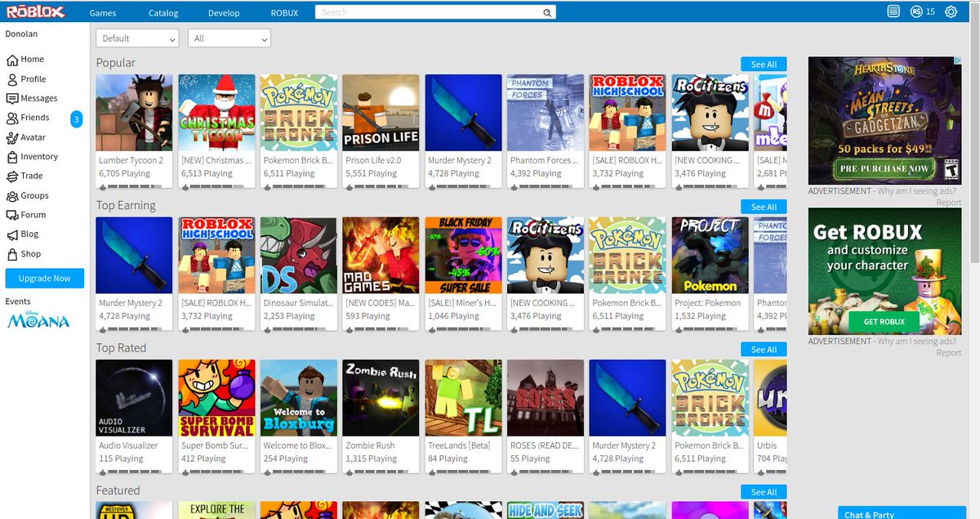Open the Urbis game thumbnail

[x=770, y=398]
